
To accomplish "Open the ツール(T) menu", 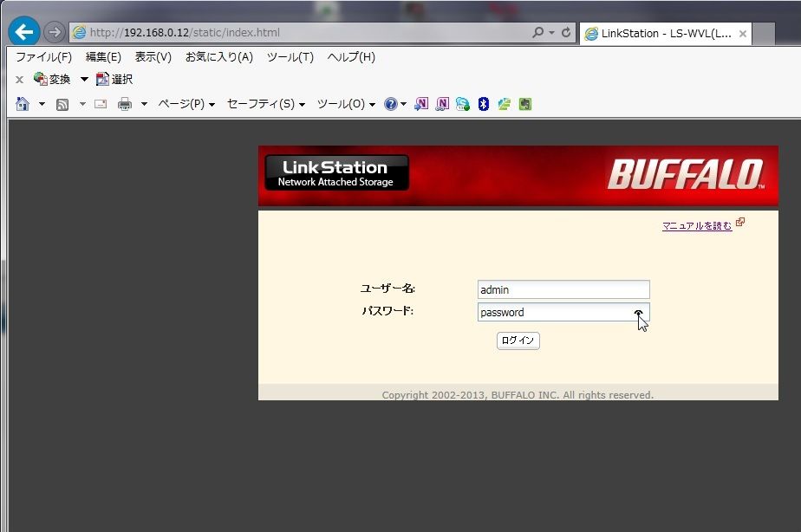I will pyautogui.click(x=290, y=56).
